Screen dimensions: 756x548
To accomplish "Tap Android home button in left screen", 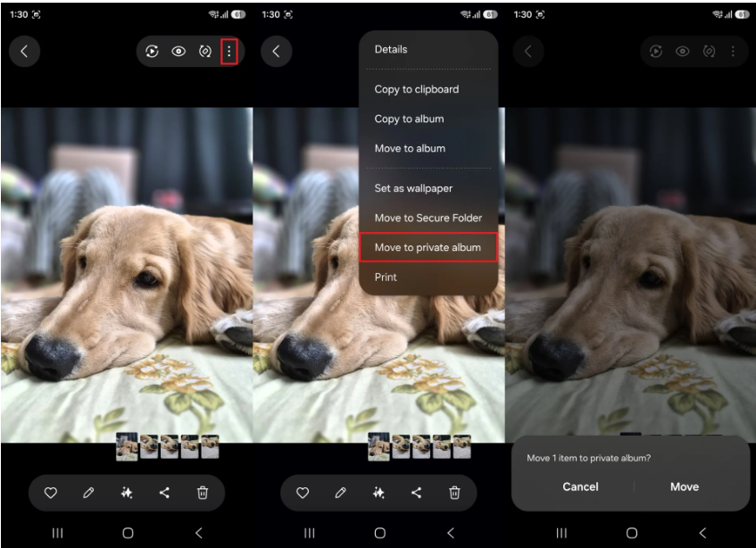I will tap(128, 533).
